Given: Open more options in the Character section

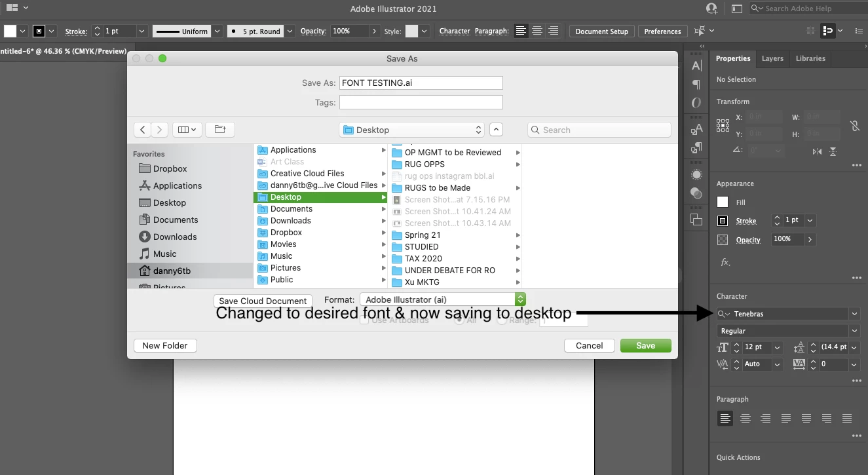Looking at the screenshot, I should 856,381.
